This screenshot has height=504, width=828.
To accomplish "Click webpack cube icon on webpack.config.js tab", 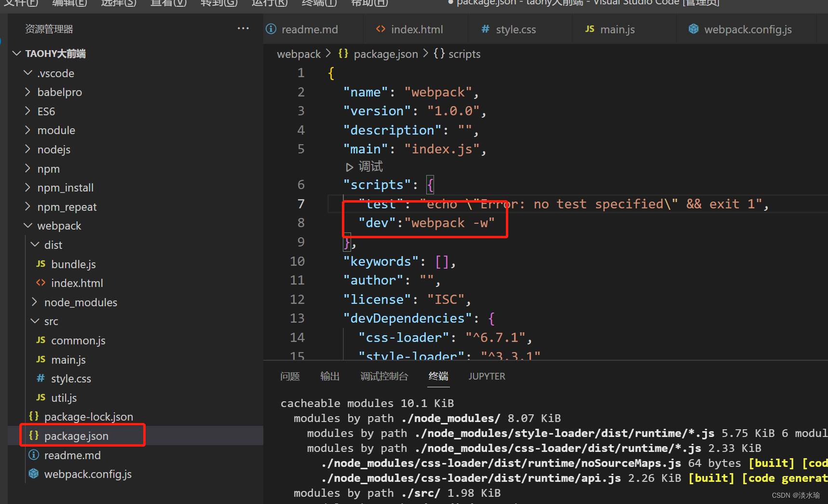I will [693, 29].
